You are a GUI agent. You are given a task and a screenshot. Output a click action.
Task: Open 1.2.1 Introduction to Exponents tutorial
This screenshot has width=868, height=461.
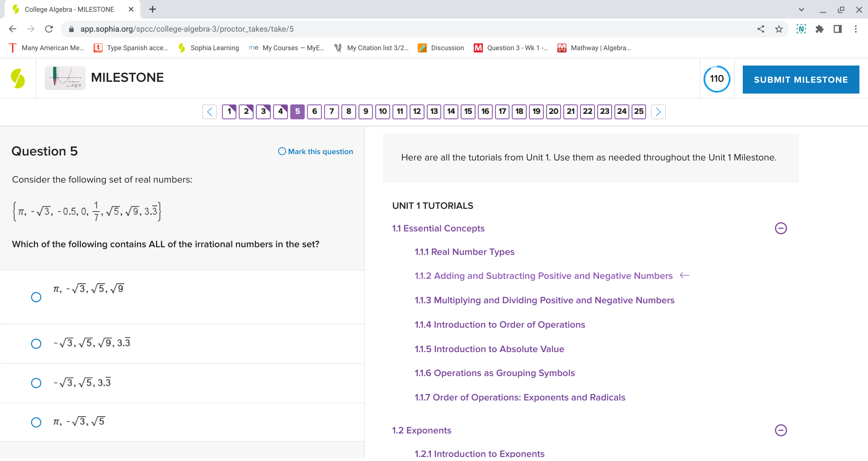[x=479, y=453]
